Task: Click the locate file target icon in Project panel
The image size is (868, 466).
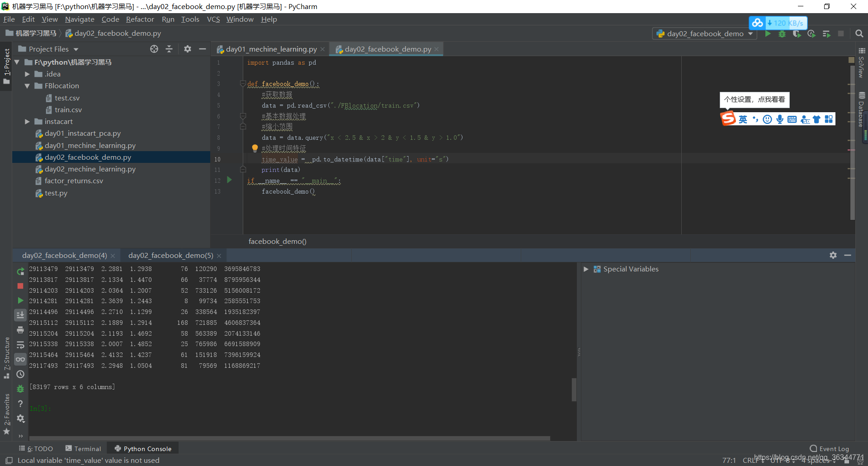Action: [x=154, y=49]
